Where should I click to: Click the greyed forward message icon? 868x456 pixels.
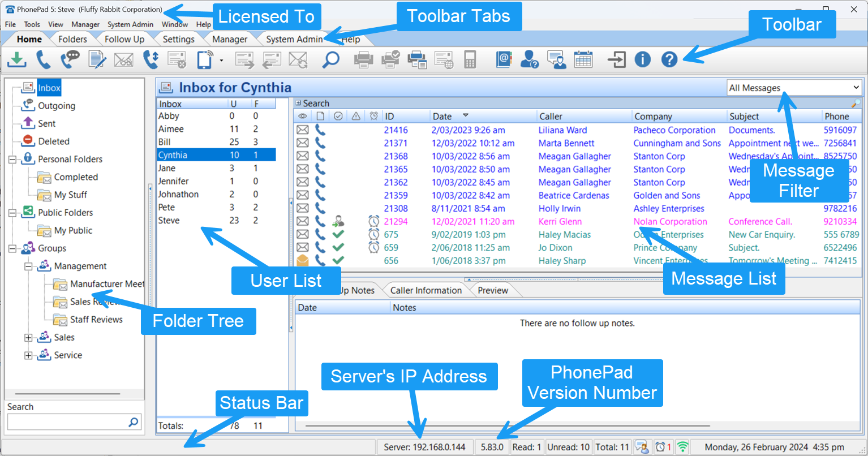pyautogui.click(x=244, y=59)
